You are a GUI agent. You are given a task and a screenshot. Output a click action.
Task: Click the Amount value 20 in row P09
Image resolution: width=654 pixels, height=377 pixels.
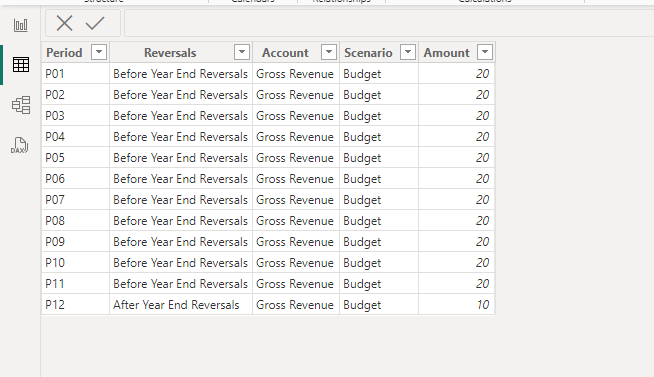456,241
